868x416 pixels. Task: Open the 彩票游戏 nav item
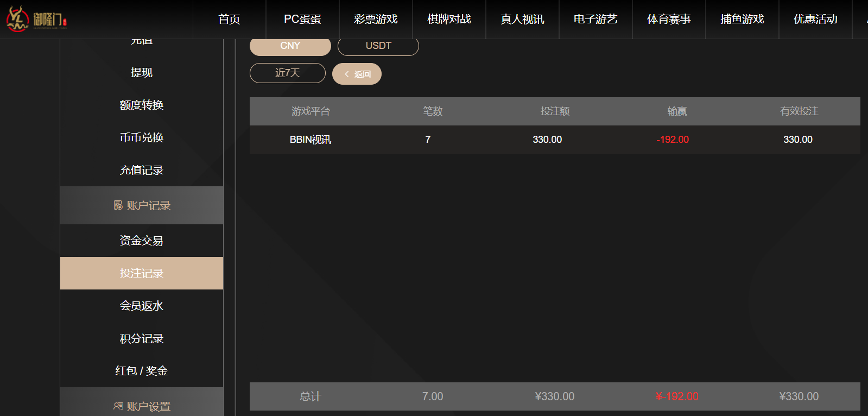(x=376, y=19)
